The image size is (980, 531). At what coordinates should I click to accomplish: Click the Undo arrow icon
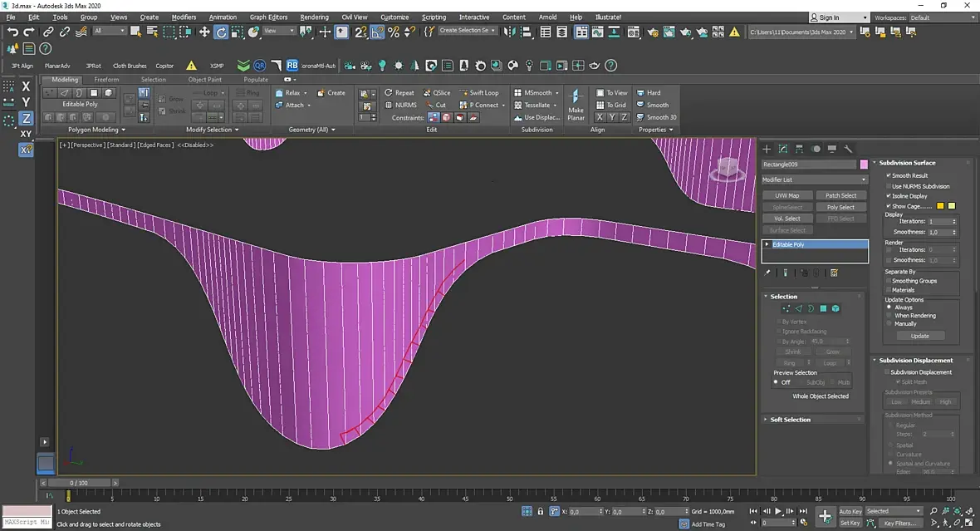click(12, 32)
